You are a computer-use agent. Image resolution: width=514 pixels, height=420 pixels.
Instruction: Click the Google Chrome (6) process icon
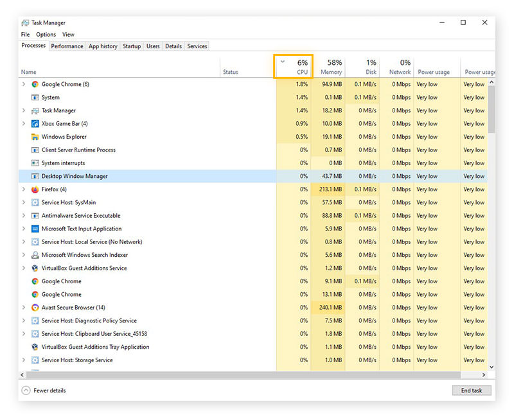(35, 84)
